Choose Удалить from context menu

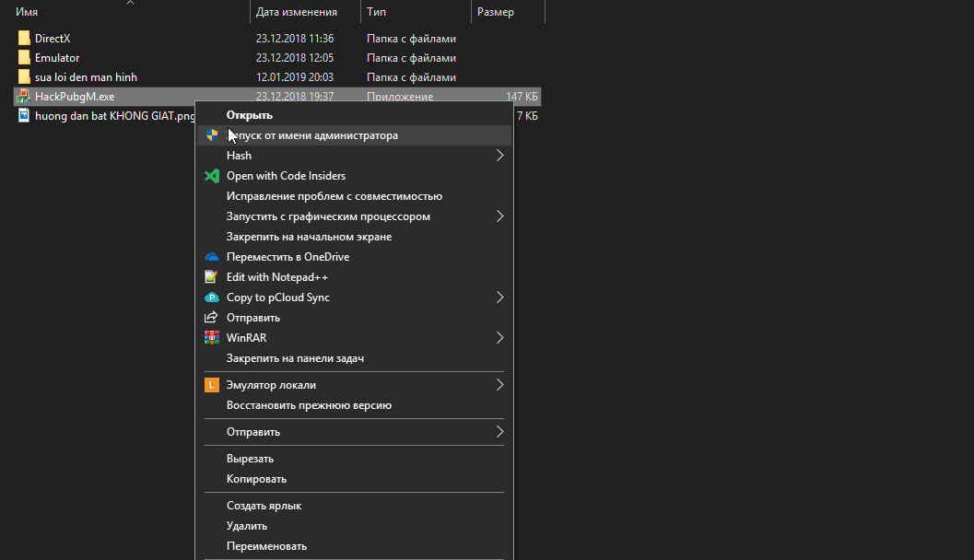(x=354, y=526)
